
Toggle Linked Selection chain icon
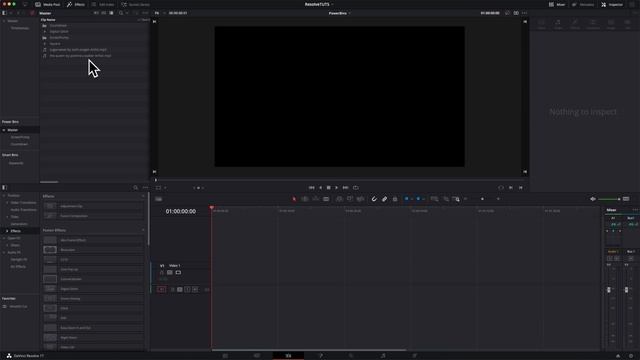tap(384, 199)
